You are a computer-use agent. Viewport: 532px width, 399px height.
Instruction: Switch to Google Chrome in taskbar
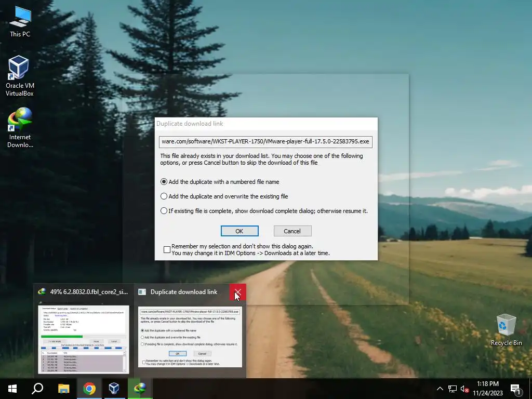tap(89, 389)
